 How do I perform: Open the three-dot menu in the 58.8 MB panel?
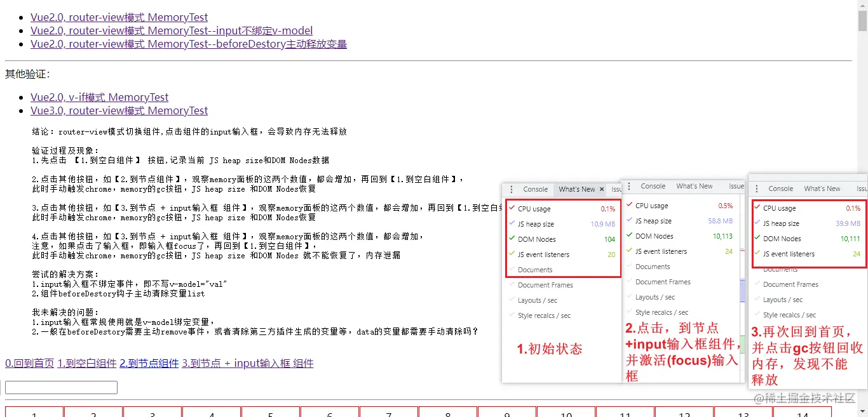tap(629, 186)
